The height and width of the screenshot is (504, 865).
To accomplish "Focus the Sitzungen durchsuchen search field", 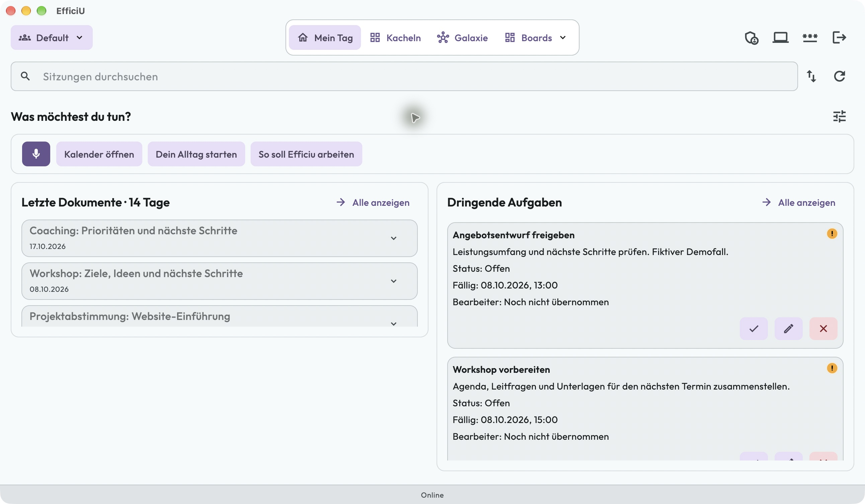I will (x=404, y=76).
